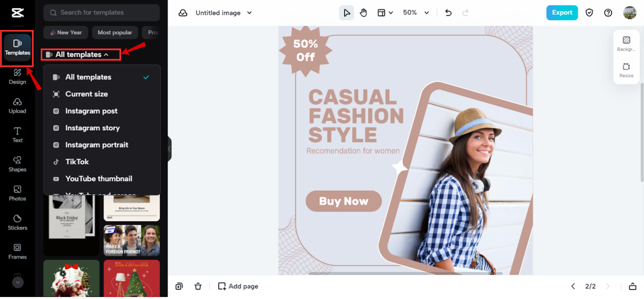Choose All templates in the list
The width and height of the screenshot is (644, 299).
102,77
